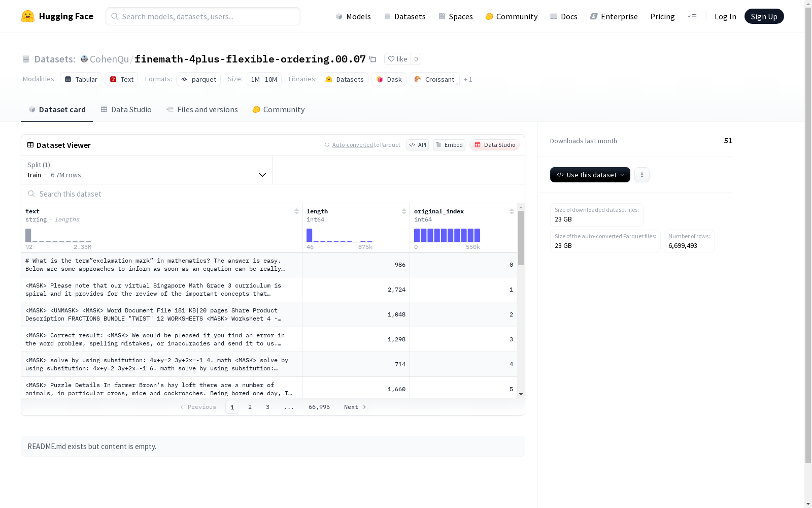
Task: Click the Sign Up button
Action: coord(764,16)
